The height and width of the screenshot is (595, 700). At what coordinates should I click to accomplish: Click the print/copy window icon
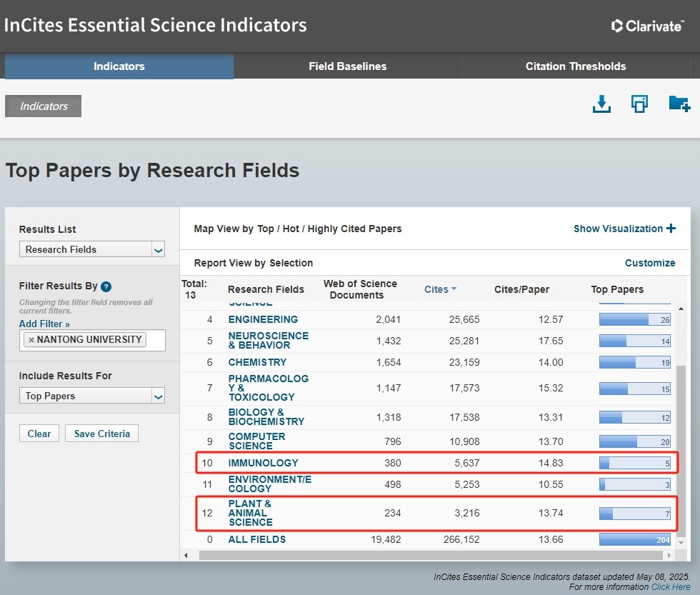[639, 104]
